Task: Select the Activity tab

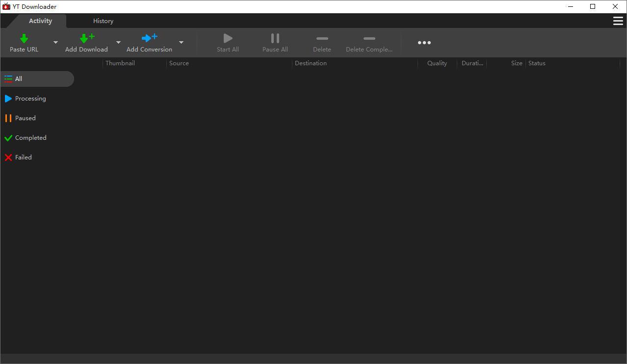Action: pyautogui.click(x=40, y=21)
